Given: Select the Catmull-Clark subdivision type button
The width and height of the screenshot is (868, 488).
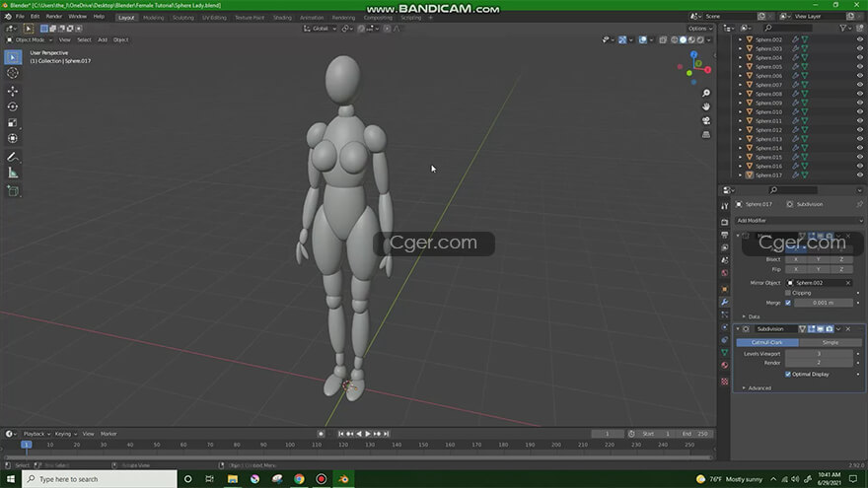Looking at the screenshot, I should (767, 342).
